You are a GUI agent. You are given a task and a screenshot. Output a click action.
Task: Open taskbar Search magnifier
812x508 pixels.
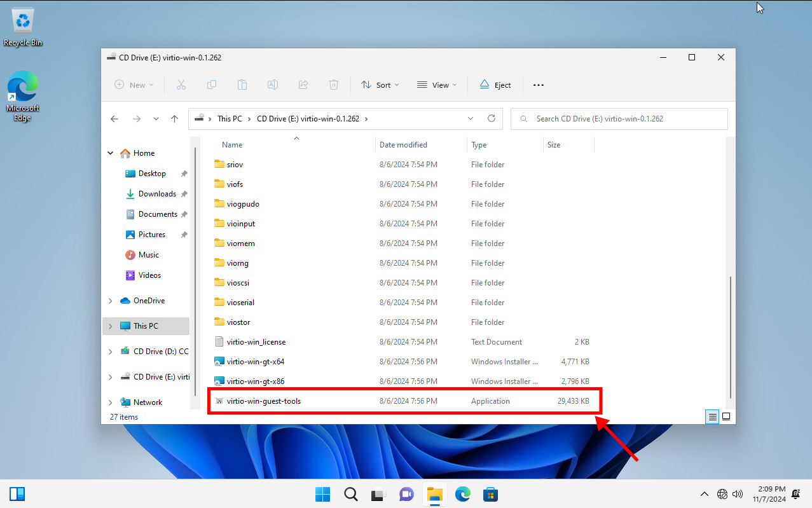(350, 494)
